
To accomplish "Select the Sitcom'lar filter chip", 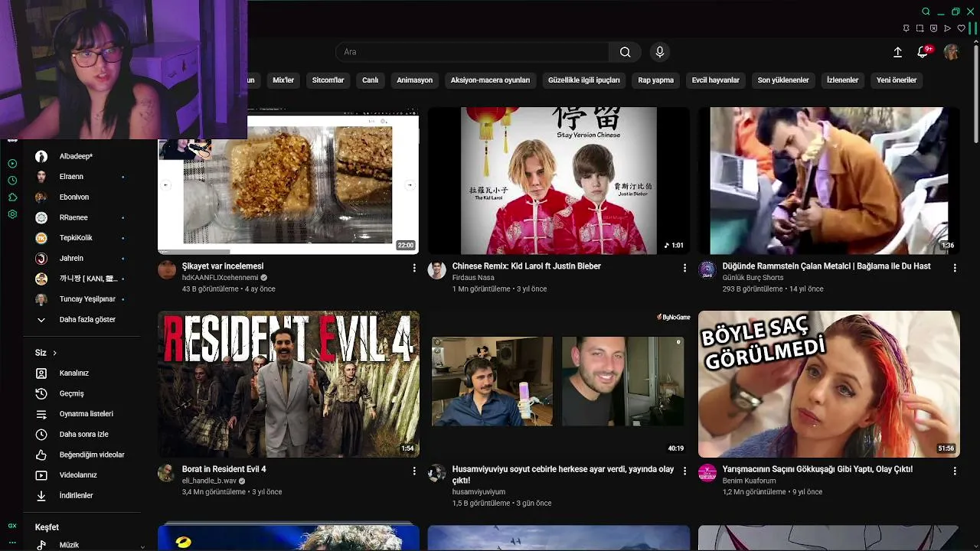I will pos(328,80).
